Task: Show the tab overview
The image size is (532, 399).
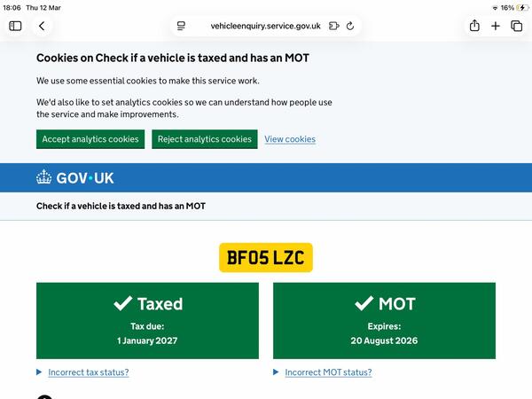Action: coord(517,26)
